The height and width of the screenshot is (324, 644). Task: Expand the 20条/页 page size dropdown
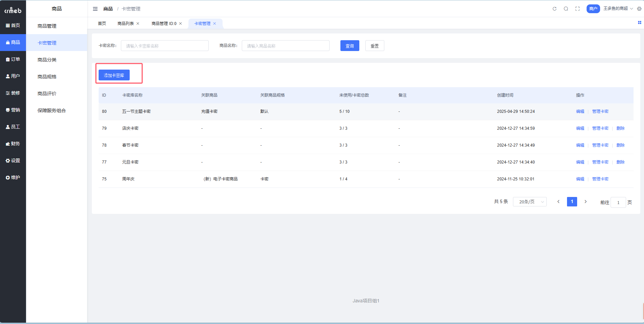point(530,202)
